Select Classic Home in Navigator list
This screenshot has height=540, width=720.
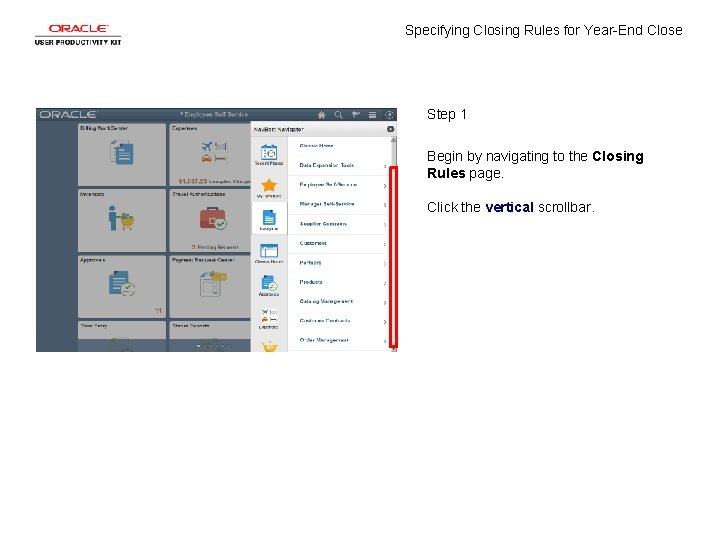338,146
